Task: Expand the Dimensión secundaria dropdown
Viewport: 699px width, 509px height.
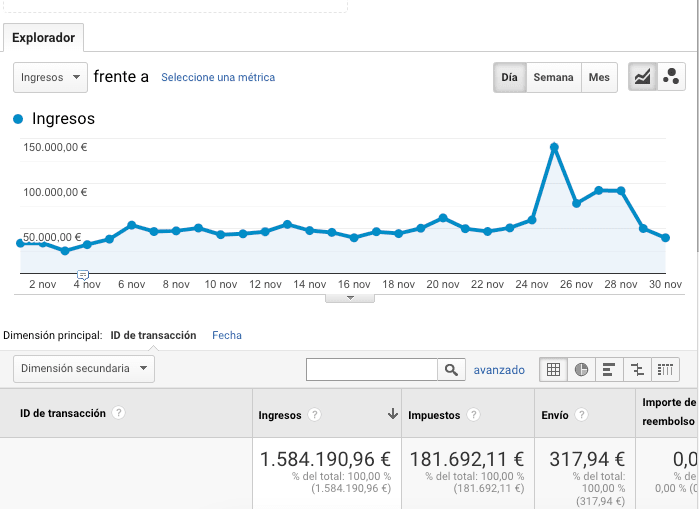Action: pyautogui.click(x=84, y=368)
